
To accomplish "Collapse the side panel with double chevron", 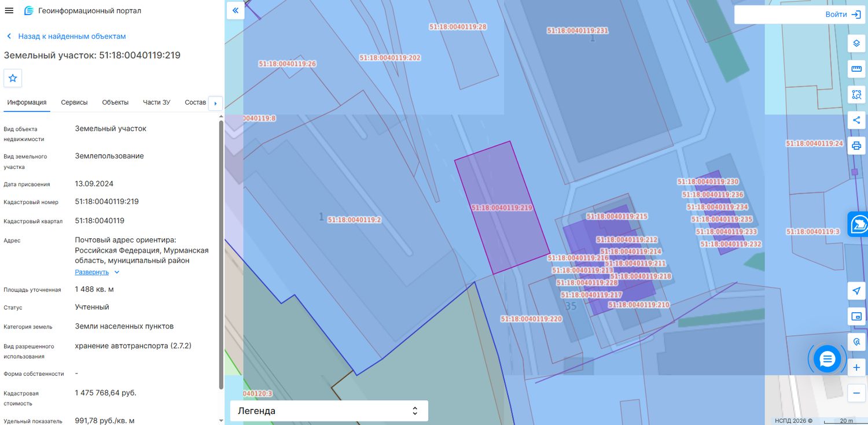I will [x=236, y=10].
